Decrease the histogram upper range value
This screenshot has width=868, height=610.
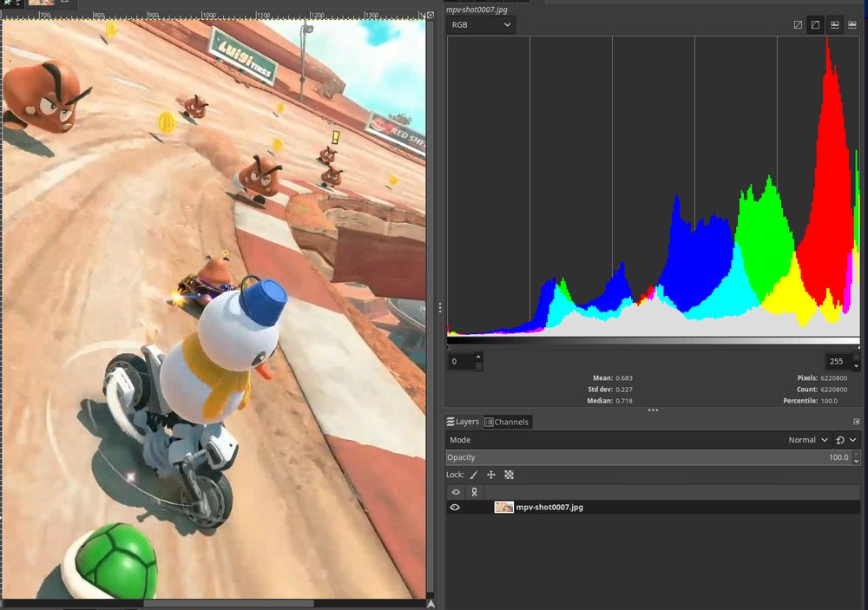point(857,366)
